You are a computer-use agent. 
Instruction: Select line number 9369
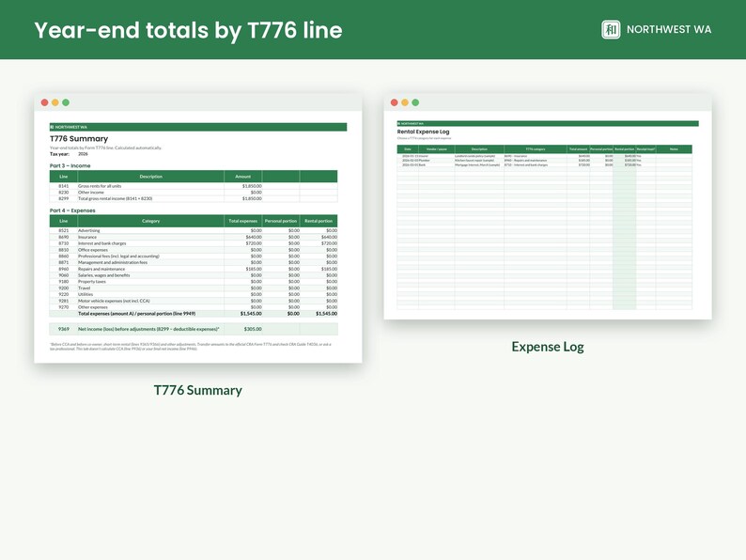(x=63, y=329)
